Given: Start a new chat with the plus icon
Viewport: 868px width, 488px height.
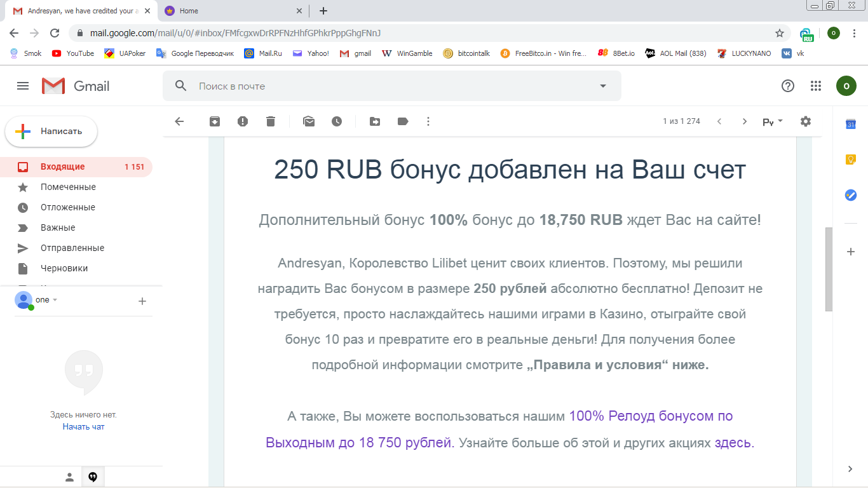Looking at the screenshot, I should pos(142,301).
